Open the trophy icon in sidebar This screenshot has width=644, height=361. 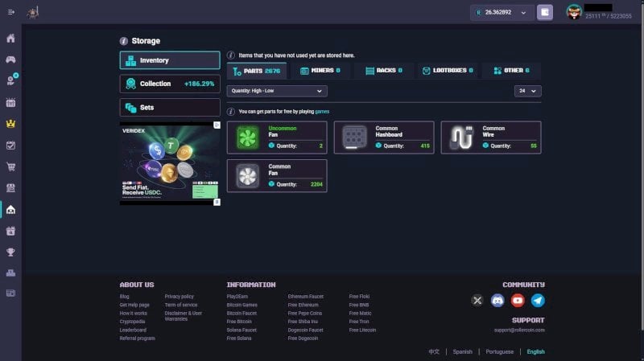(10, 252)
